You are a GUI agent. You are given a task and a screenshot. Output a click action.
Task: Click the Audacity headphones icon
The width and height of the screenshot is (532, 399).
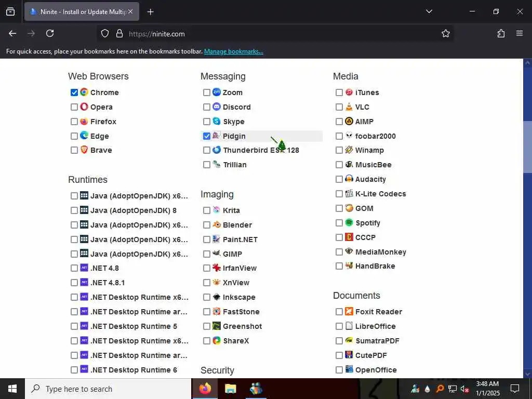point(349,179)
